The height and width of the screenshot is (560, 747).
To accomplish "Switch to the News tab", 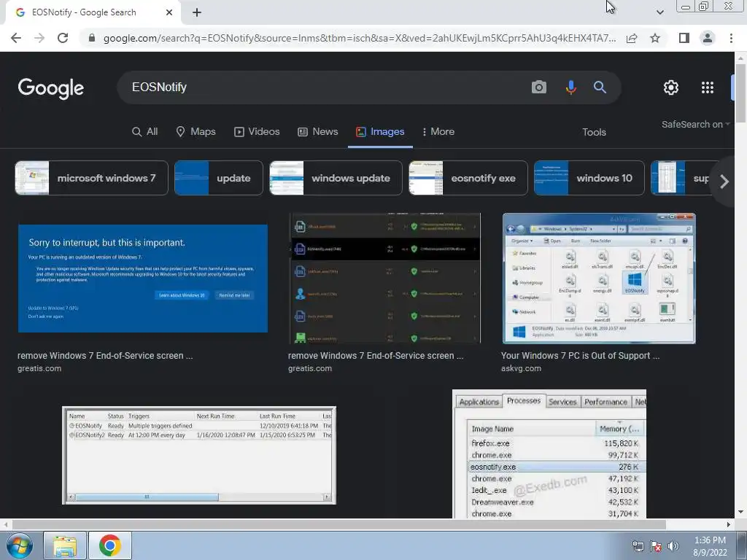I will pyautogui.click(x=318, y=132).
